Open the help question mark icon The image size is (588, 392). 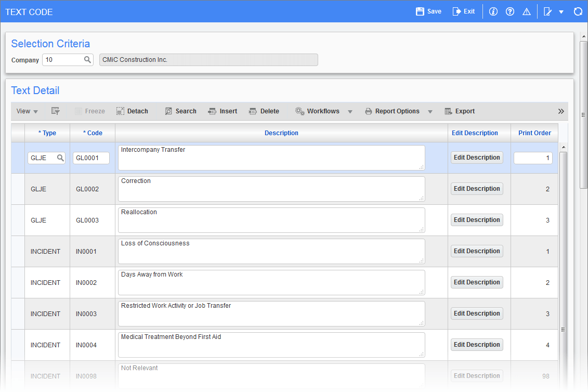[509, 11]
